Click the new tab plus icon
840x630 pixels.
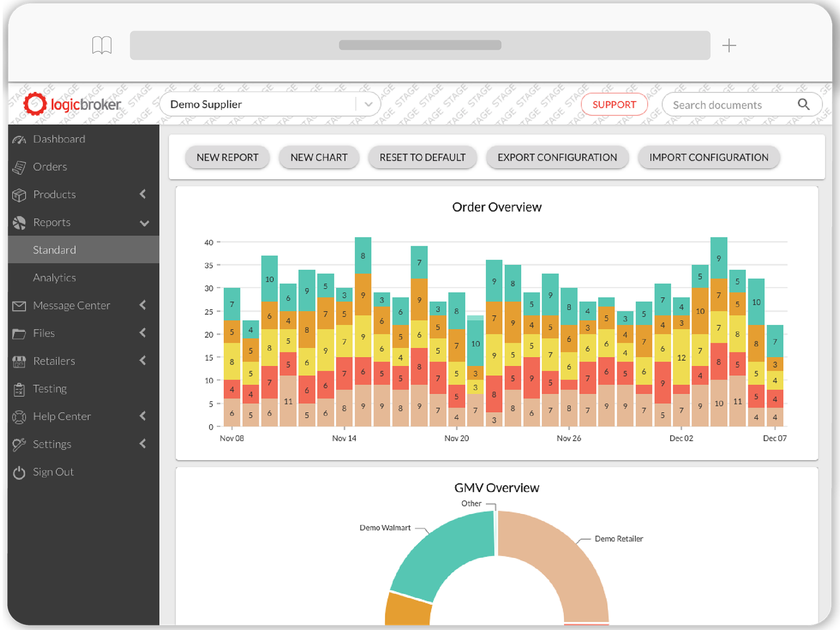[x=729, y=46]
